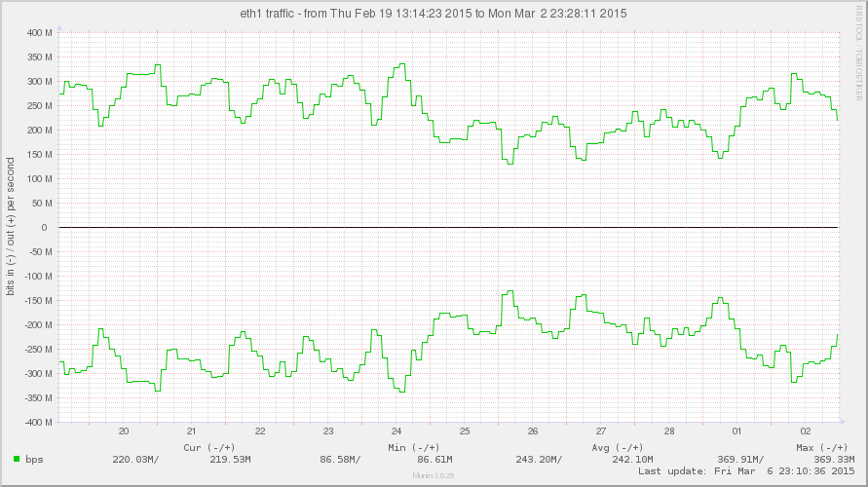Select the maximum value 369.33M
This screenshot has width=868, height=487.
tap(834, 460)
